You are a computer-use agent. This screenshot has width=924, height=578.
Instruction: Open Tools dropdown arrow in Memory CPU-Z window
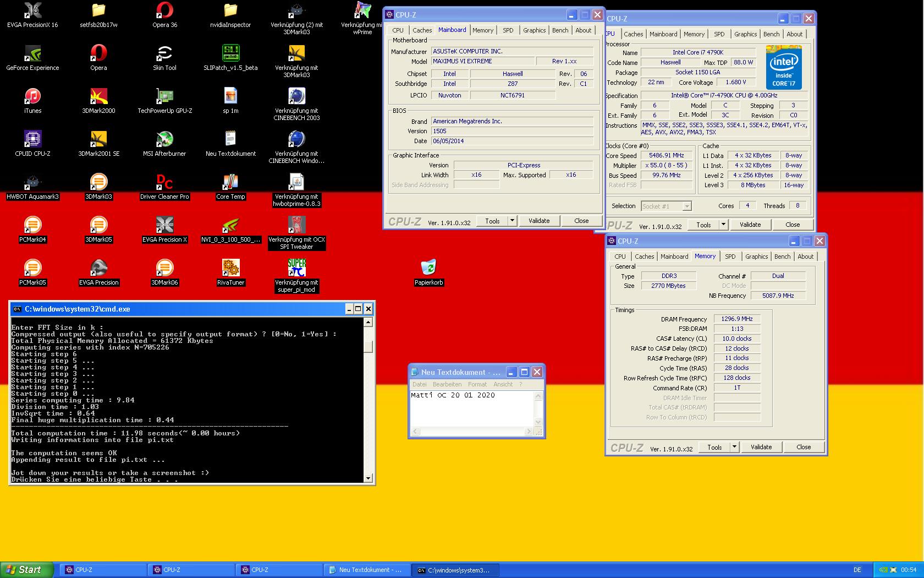click(x=734, y=447)
